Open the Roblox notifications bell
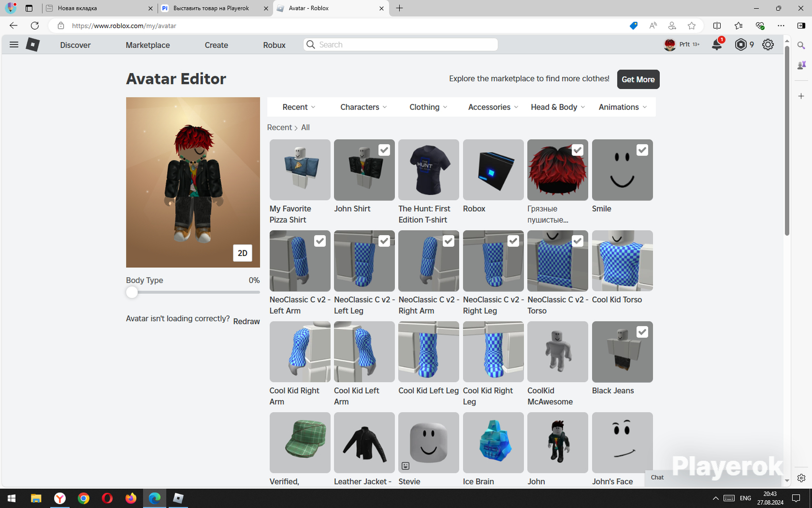The height and width of the screenshot is (508, 812). [x=717, y=45]
